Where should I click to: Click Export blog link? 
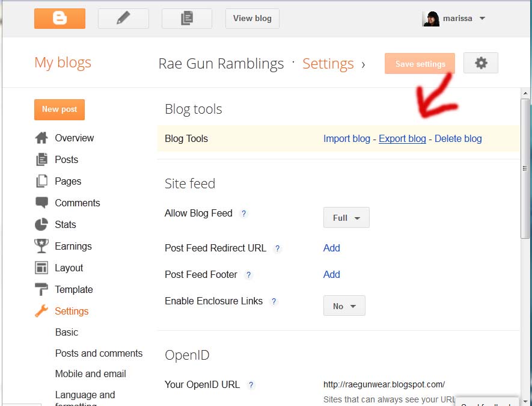point(402,138)
